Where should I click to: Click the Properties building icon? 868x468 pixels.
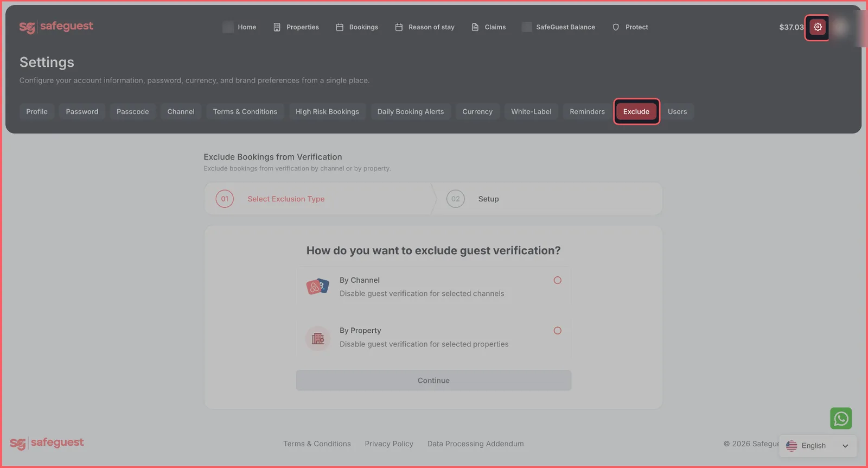coord(277,27)
